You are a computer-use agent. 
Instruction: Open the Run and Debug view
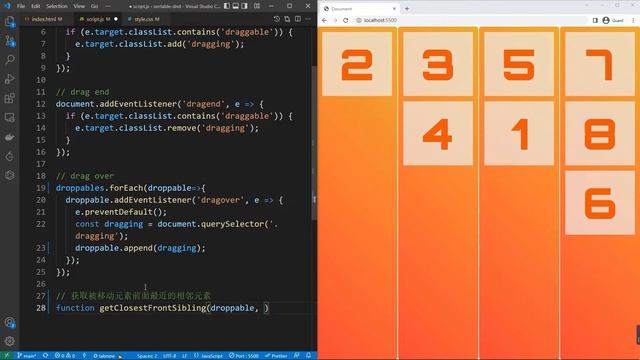pyautogui.click(x=9, y=79)
